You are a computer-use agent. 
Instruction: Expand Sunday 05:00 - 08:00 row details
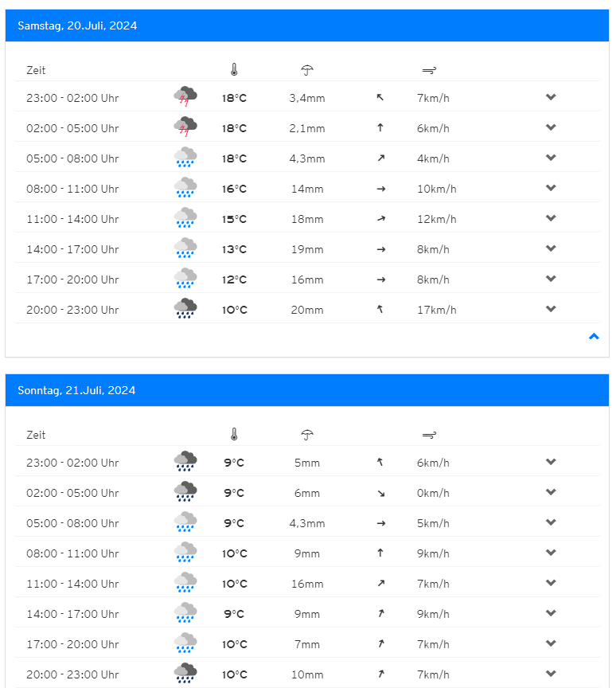coord(551,522)
